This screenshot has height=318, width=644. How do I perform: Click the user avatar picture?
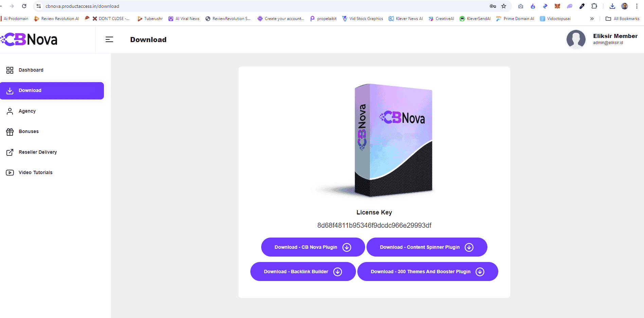tap(576, 39)
